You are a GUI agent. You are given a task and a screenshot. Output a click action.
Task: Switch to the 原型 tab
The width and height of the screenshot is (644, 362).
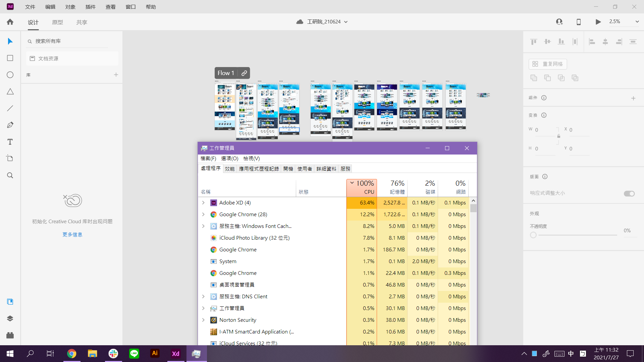(57, 22)
